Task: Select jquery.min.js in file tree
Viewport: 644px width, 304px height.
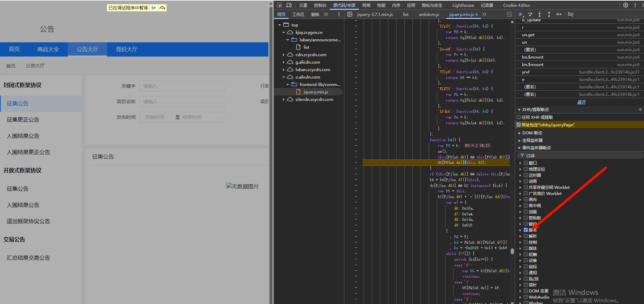Action: click(x=316, y=92)
